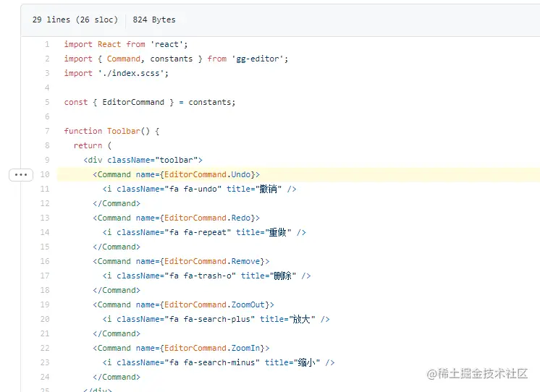Click 'EditorCommand.Redo' in the code
The height and width of the screenshot is (392, 540).
coord(207,218)
